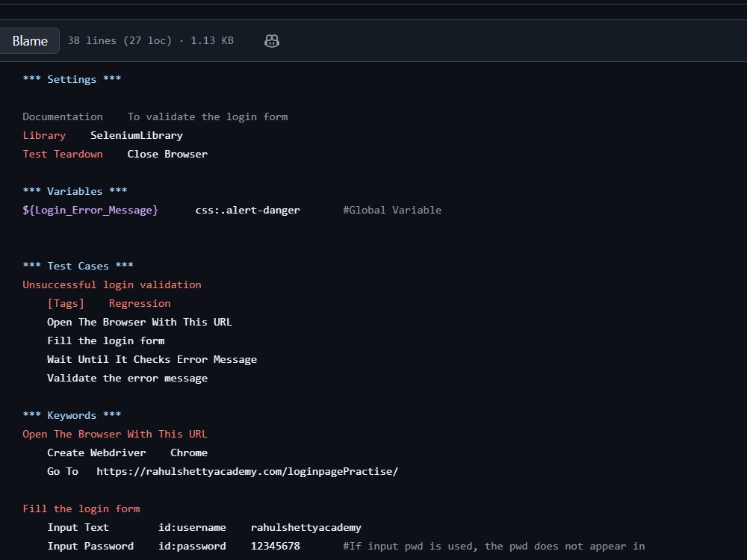747x560 pixels.
Task: Click the 'Close Browser' value
Action: pos(167,155)
